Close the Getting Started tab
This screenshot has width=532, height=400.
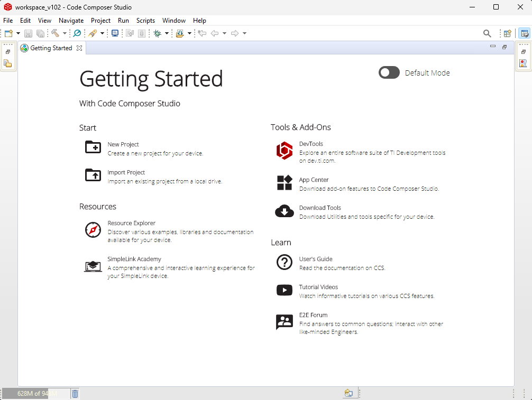pos(79,48)
